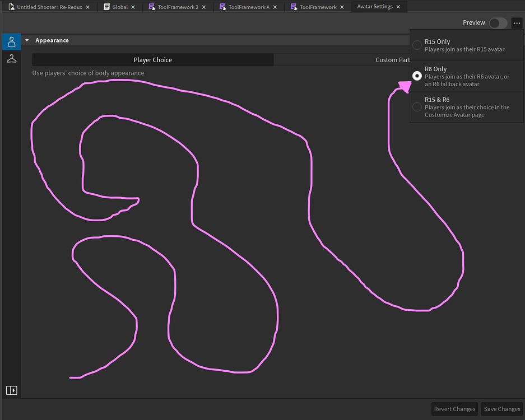The height and width of the screenshot is (420, 525).
Task: Open the body Appearance sidebar icon
Action: (11, 41)
